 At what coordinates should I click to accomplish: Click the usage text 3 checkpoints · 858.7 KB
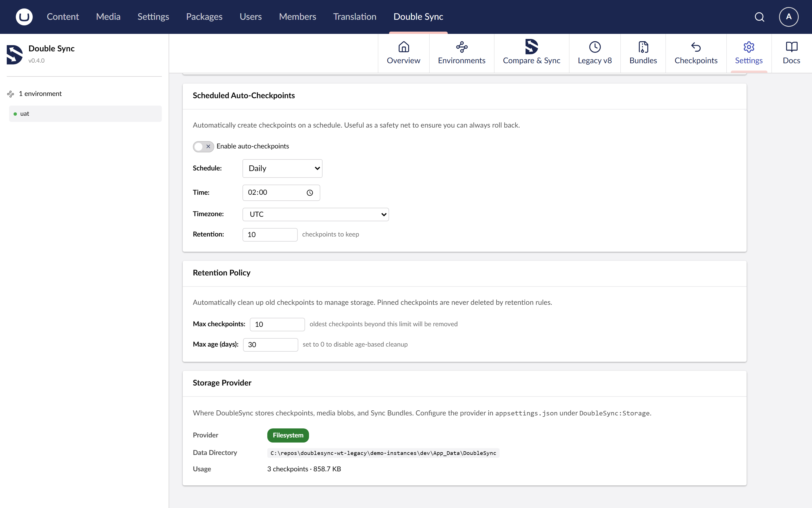click(x=304, y=469)
